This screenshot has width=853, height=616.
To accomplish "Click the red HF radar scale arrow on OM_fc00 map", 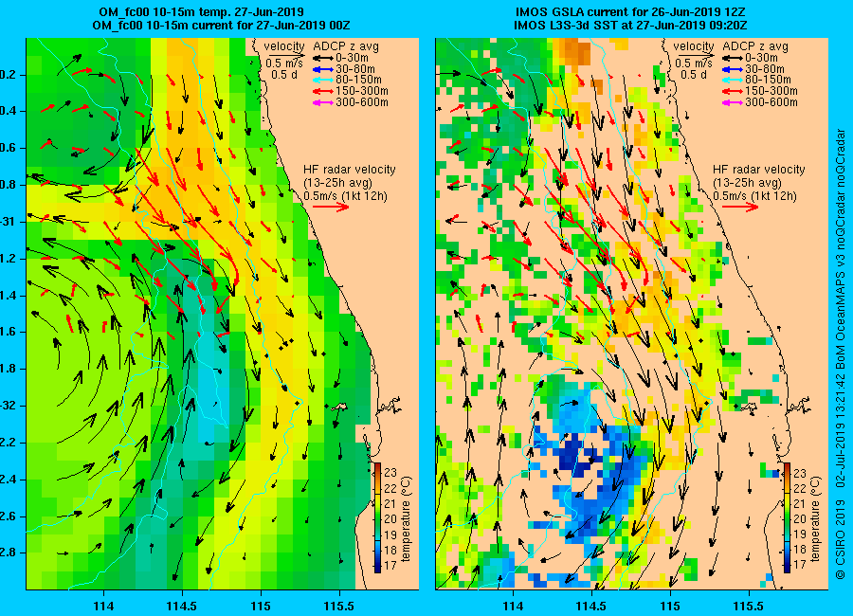I will [332, 207].
